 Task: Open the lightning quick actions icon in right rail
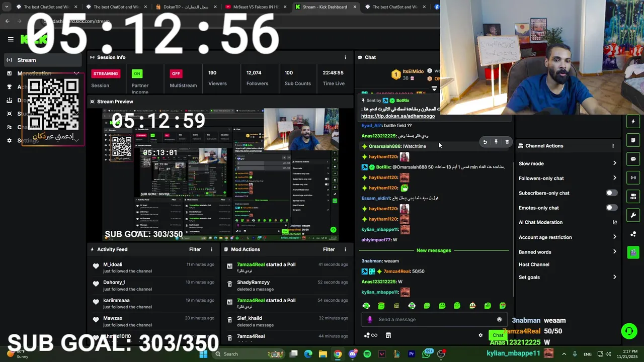tap(633, 121)
